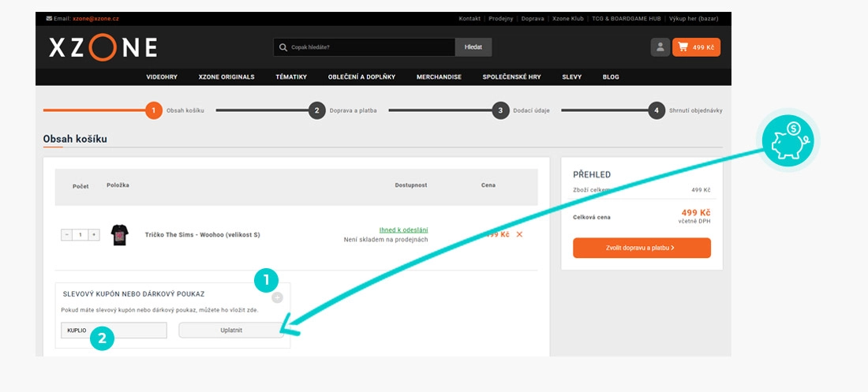Click Zvolit dopravu a platbu button

[x=642, y=248]
